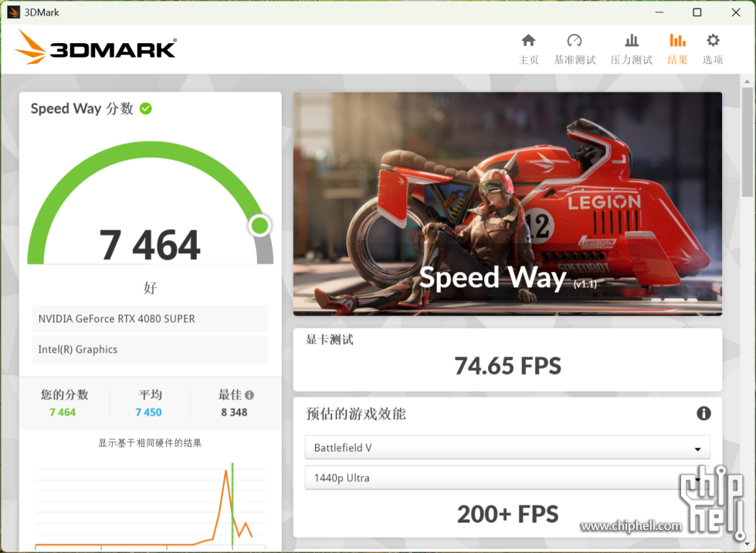Open the 1440p Ultra resolution dropdown
The image size is (756, 553).
pyautogui.click(x=507, y=478)
